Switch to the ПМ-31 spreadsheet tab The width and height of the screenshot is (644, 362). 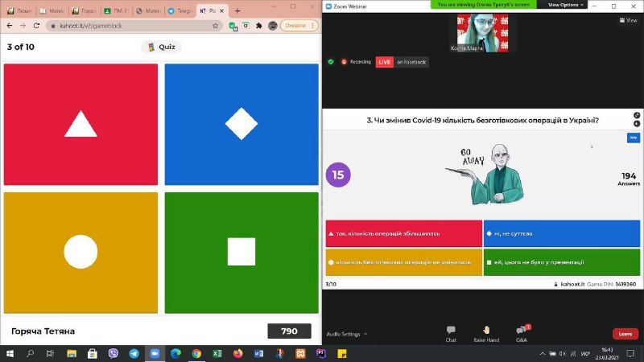(x=117, y=10)
